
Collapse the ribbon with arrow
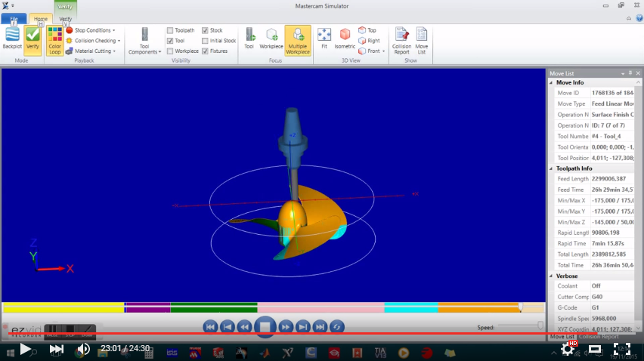tap(629, 18)
